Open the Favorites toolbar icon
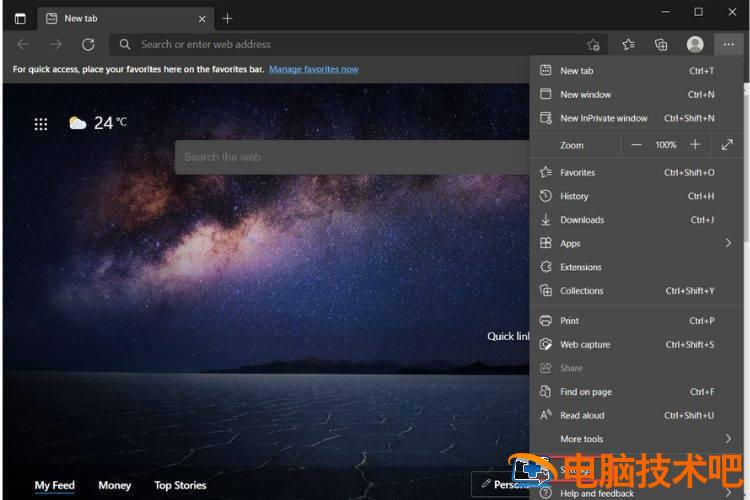The height and width of the screenshot is (500, 750). click(629, 44)
